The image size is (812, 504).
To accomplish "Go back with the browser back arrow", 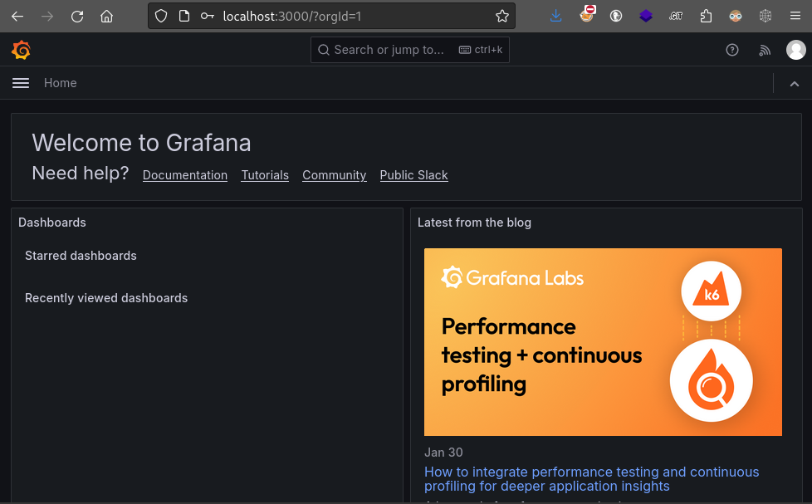I will [17, 16].
